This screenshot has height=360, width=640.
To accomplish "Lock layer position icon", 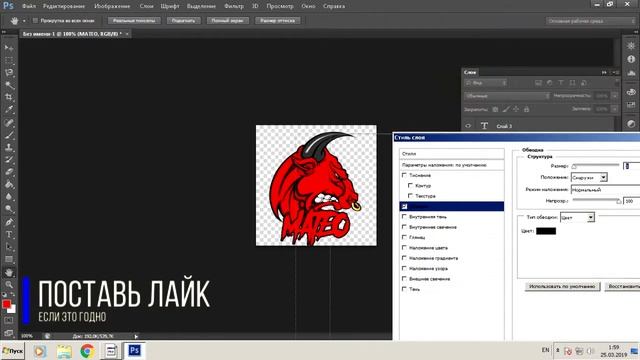I will click(516, 109).
